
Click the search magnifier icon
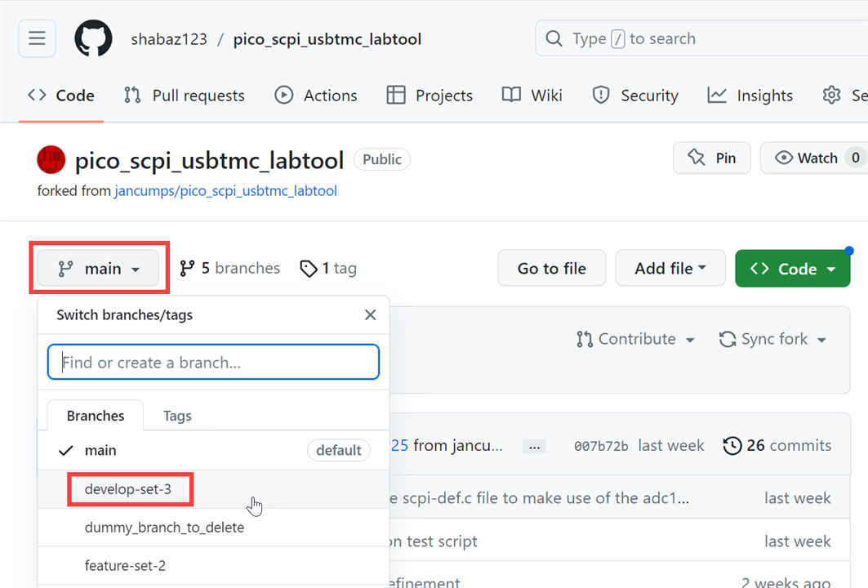click(554, 38)
